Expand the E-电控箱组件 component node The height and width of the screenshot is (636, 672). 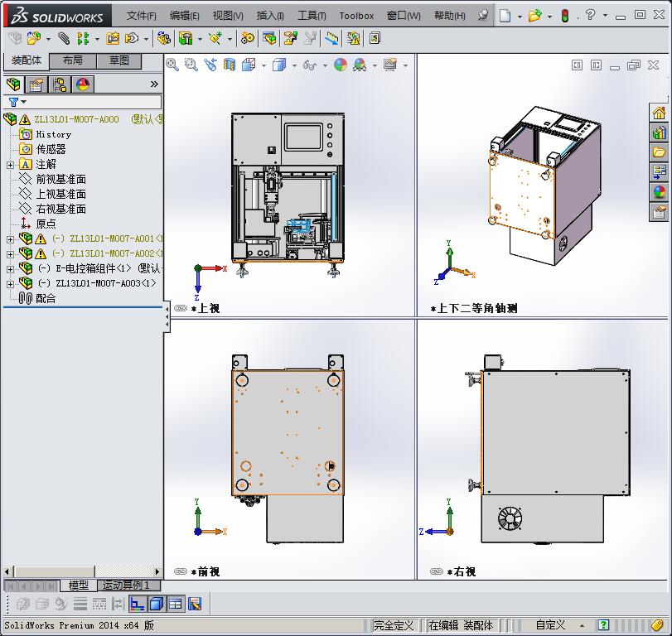tap(10, 269)
